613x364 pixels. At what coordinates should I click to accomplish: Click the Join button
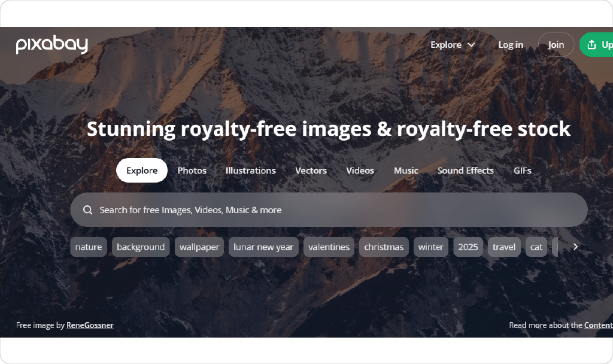tap(556, 44)
